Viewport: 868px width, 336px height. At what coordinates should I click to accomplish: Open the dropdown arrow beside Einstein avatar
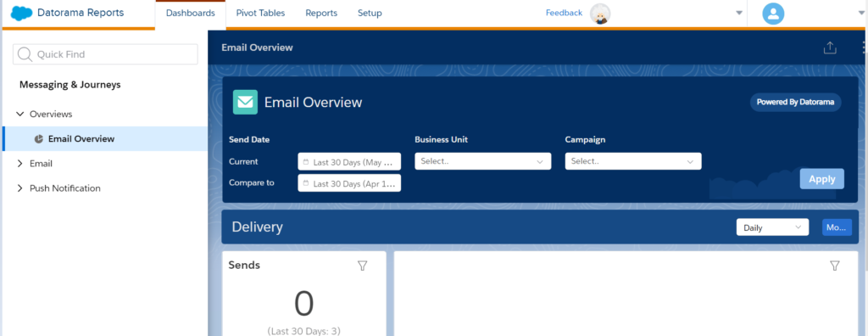pyautogui.click(x=739, y=14)
